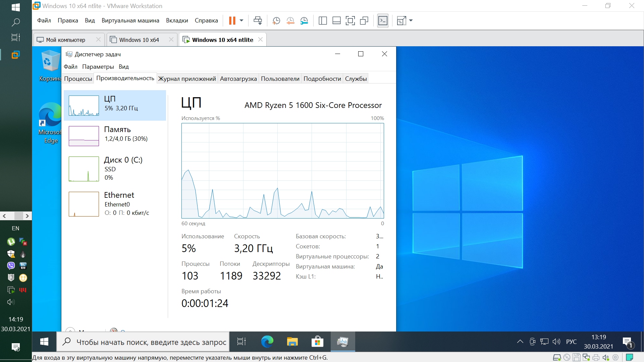Open Microsoft Edge from the guest taskbar
Image resolution: width=644 pixels, height=362 pixels.
tap(267, 342)
